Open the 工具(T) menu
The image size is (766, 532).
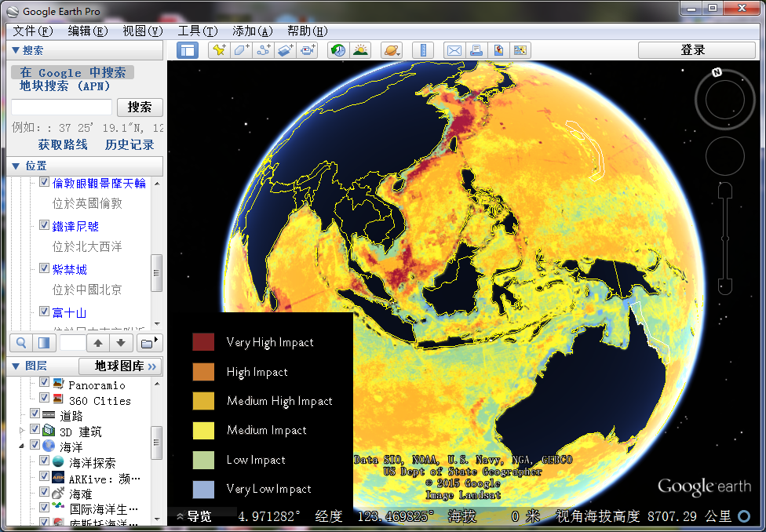click(x=197, y=31)
